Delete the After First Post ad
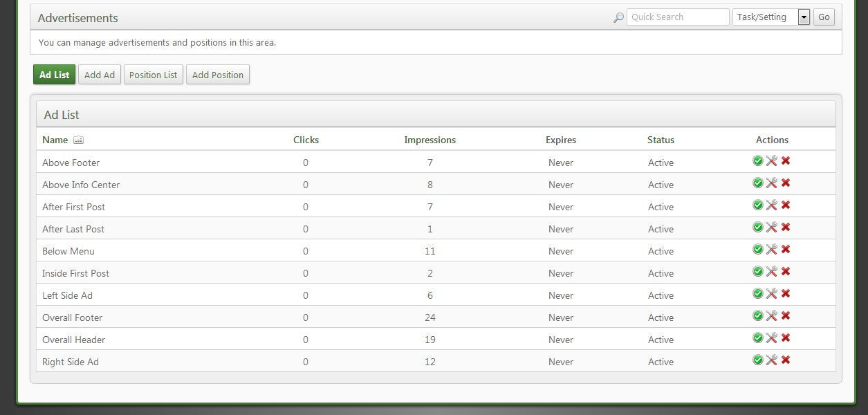The height and width of the screenshot is (415, 868). (786, 205)
